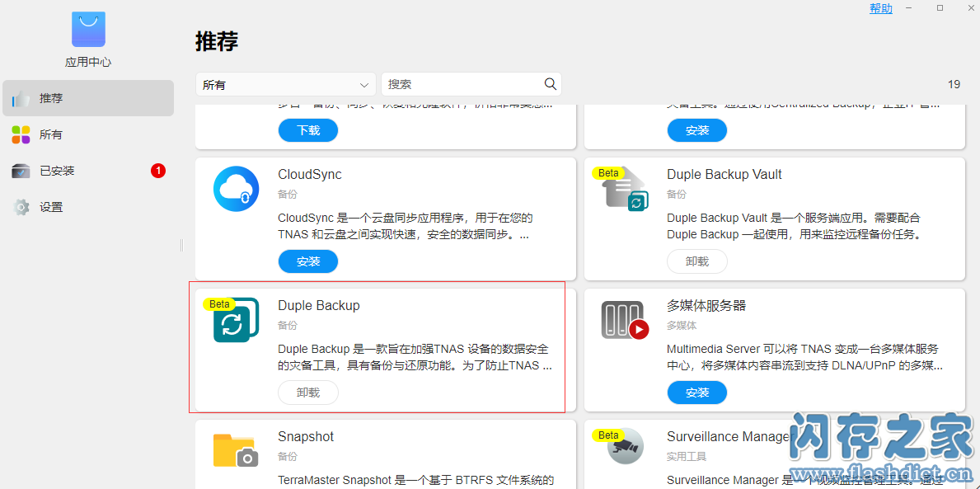The height and width of the screenshot is (489, 980).
Task: Maximize the App Center window
Action: [940, 7]
